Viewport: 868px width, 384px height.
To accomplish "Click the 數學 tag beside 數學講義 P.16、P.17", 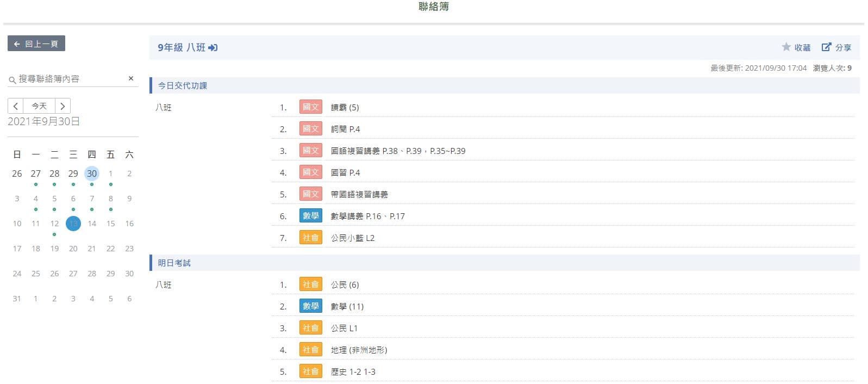I will [x=311, y=216].
